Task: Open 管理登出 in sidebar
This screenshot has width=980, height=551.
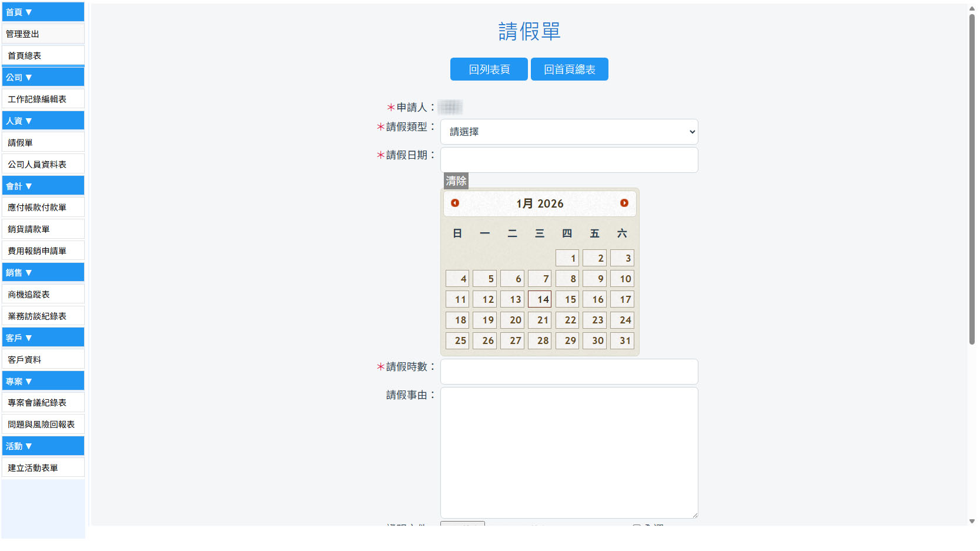Action: click(43, 34)
